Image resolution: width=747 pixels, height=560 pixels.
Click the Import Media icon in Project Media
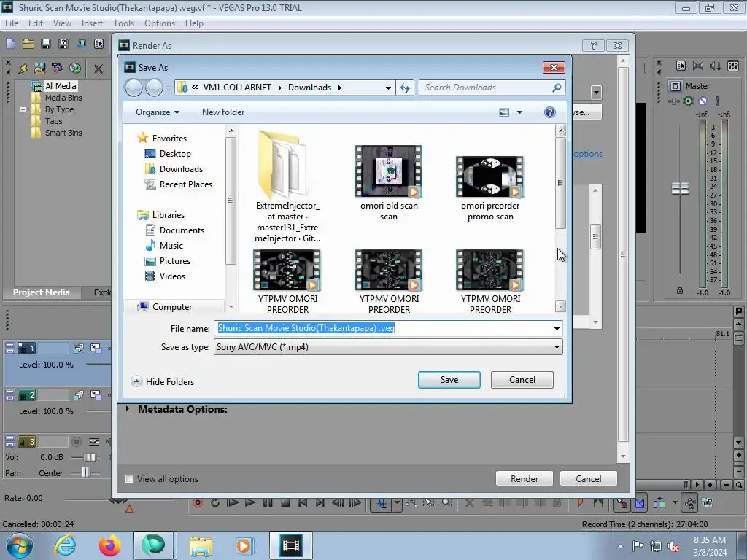39,69
